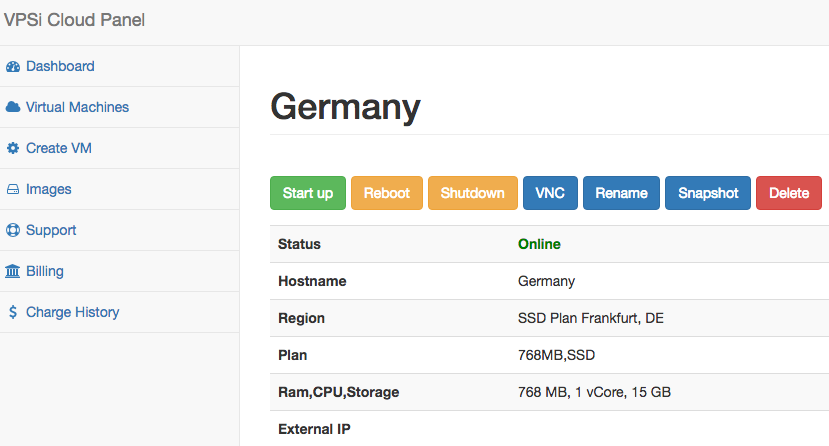Click the Charge History dollar icon

click(x=13, y=313)
